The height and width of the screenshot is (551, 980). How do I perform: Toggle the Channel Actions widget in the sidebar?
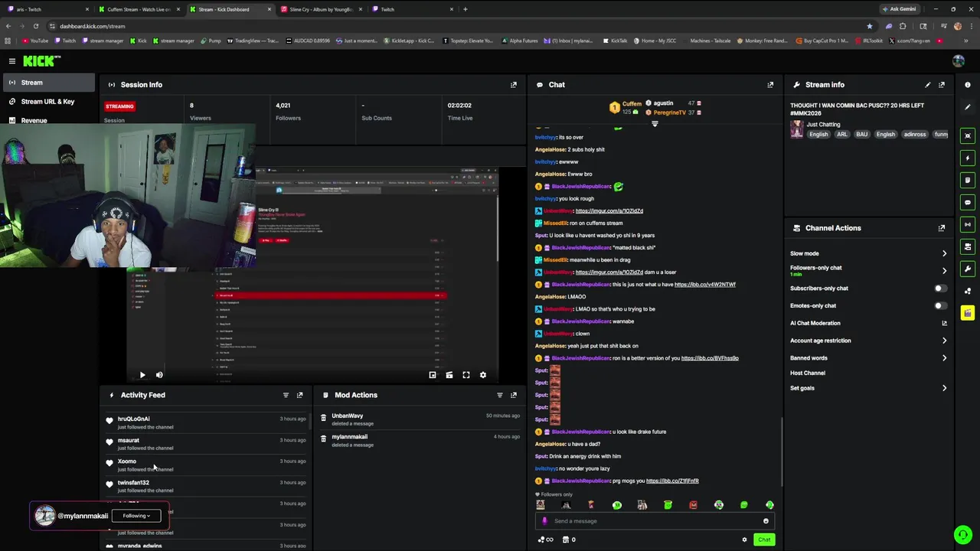coord(968,247)
